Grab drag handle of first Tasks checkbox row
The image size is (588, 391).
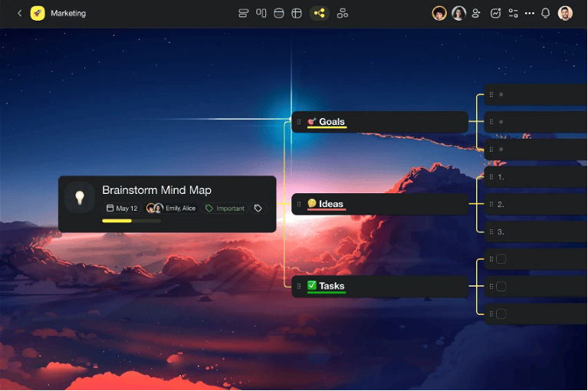pos(491,259)
